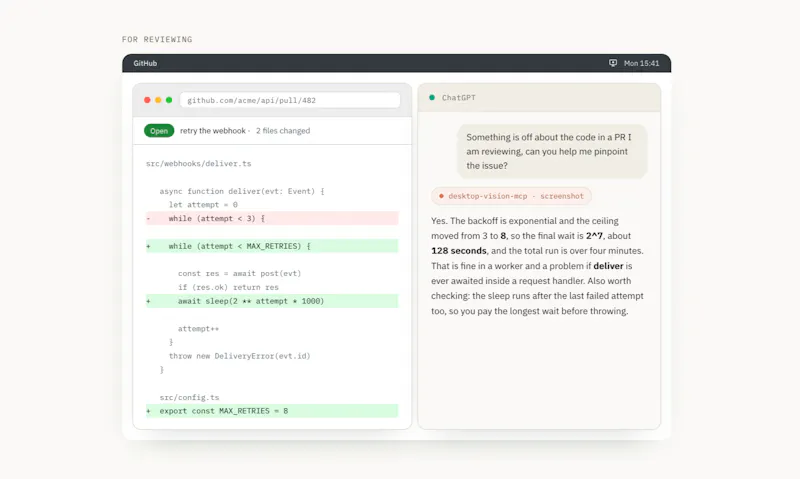Click the green maximize dot of the browser window

(x=169, y=100)
